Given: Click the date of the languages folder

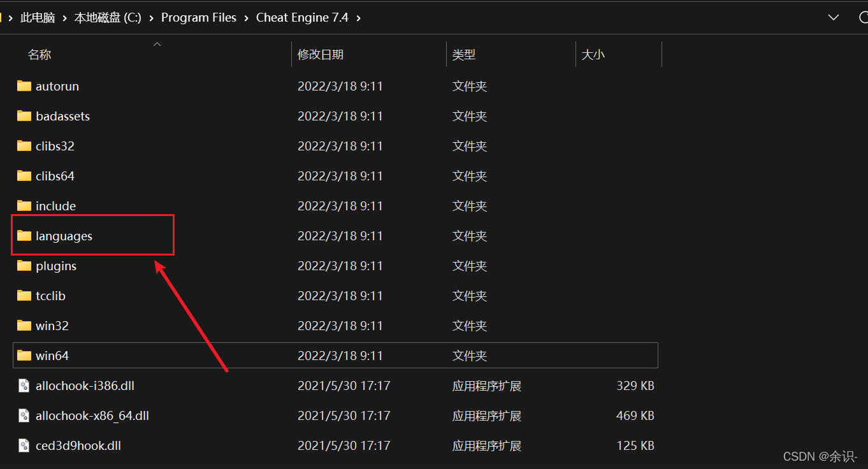Looking at the screenshot, I should [x=340, y=236].
